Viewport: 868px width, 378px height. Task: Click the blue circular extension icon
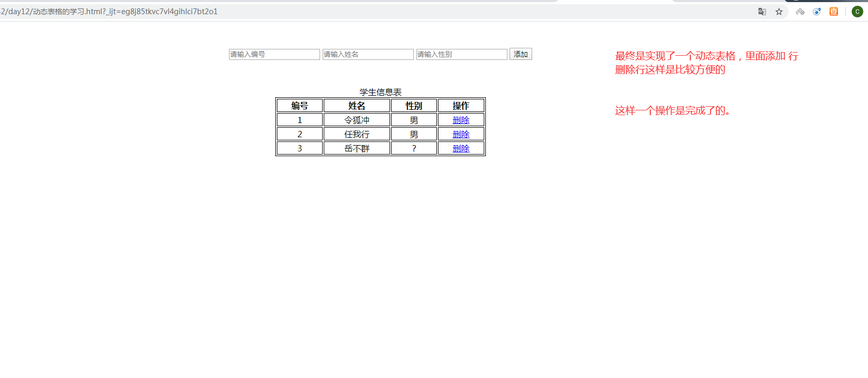point(817,12)
